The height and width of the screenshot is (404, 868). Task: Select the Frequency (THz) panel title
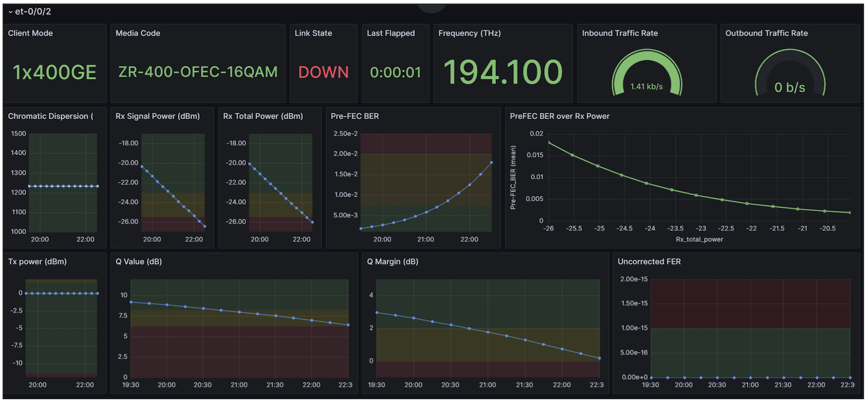[469, 33]
